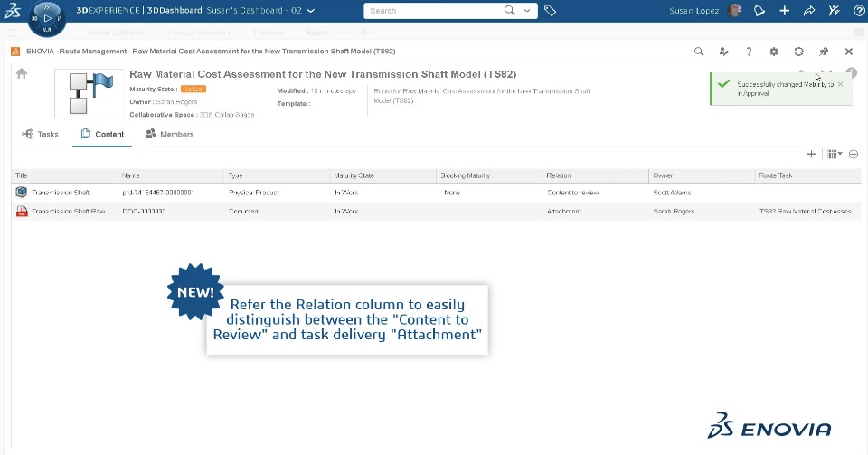Switch to the Tasks tab

pos(40,135)
